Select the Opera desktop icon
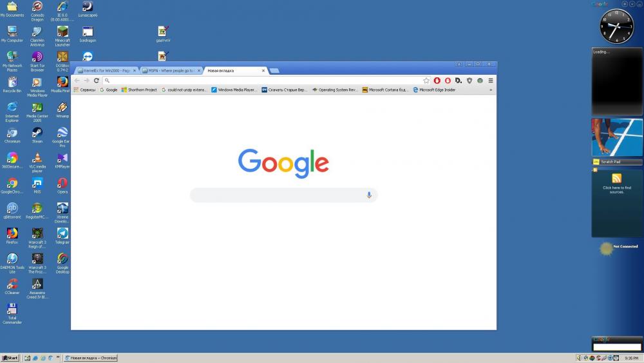Image resolution: width=644 pixels, height=363 pixels. point(62,186)
